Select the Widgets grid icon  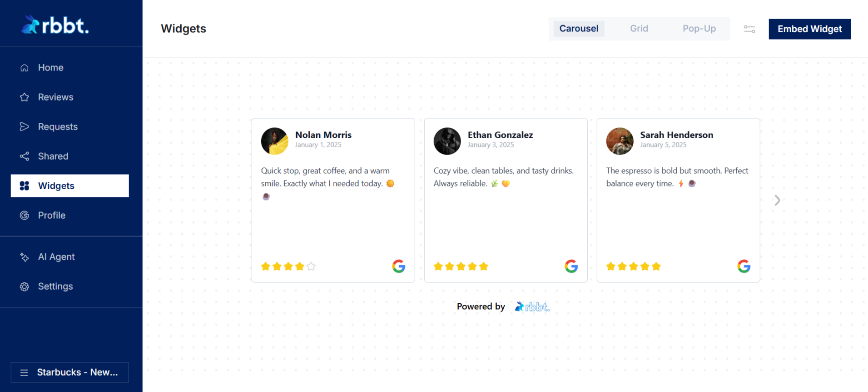pyautogui.click(x=24, y=186)
